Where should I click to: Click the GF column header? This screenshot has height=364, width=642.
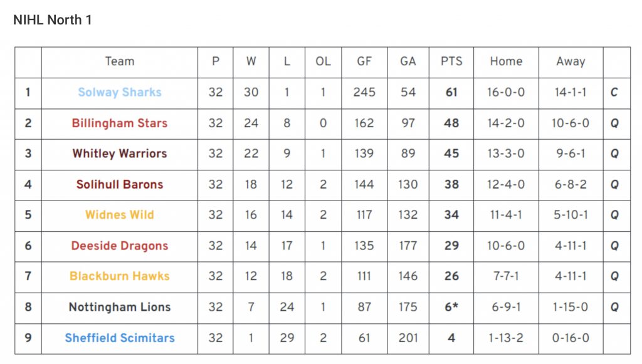(364, 61)
